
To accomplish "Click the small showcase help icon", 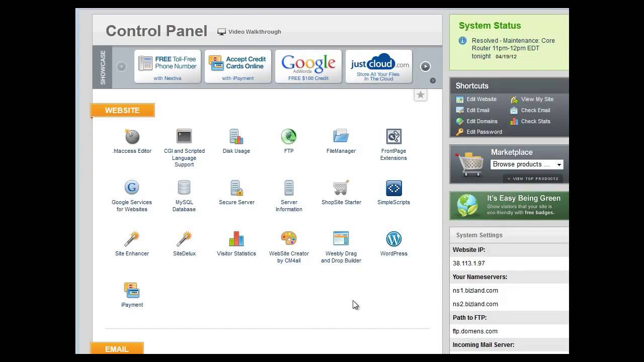I will [433, 80].
